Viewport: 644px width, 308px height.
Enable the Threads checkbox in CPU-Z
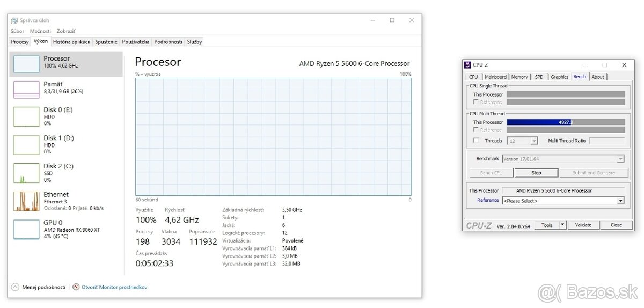[x=476, y=141]
